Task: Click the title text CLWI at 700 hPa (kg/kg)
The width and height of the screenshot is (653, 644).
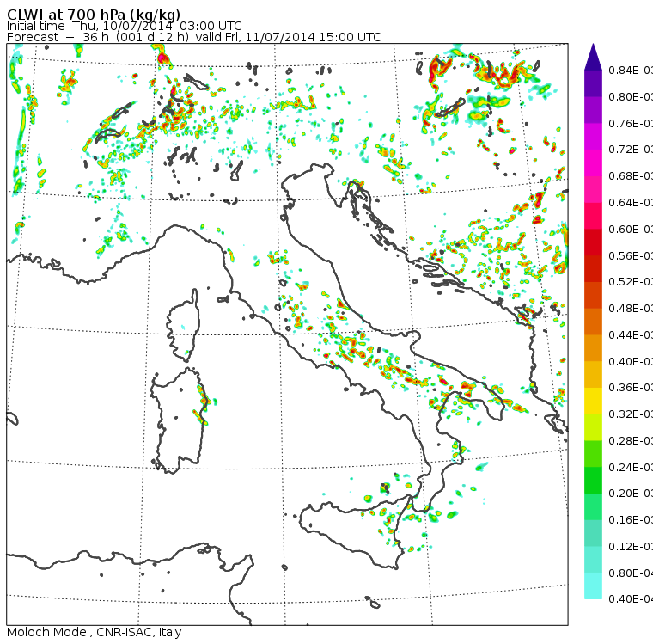Action: point(94,15)
